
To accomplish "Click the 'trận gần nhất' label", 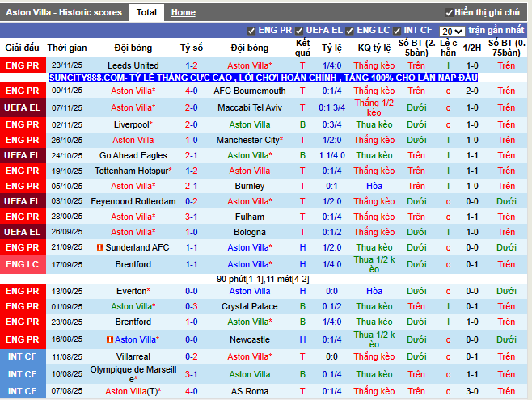I will (496, 31).
